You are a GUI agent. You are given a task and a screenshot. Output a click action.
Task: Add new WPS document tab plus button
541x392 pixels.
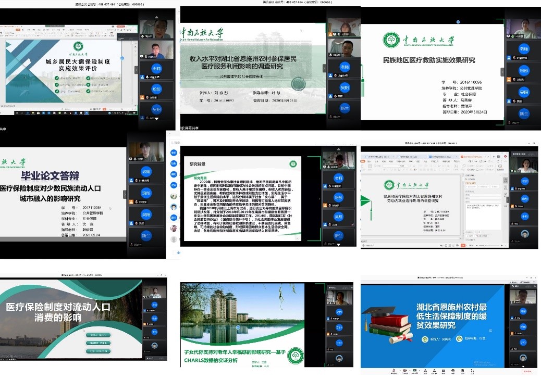click(495, 157)
